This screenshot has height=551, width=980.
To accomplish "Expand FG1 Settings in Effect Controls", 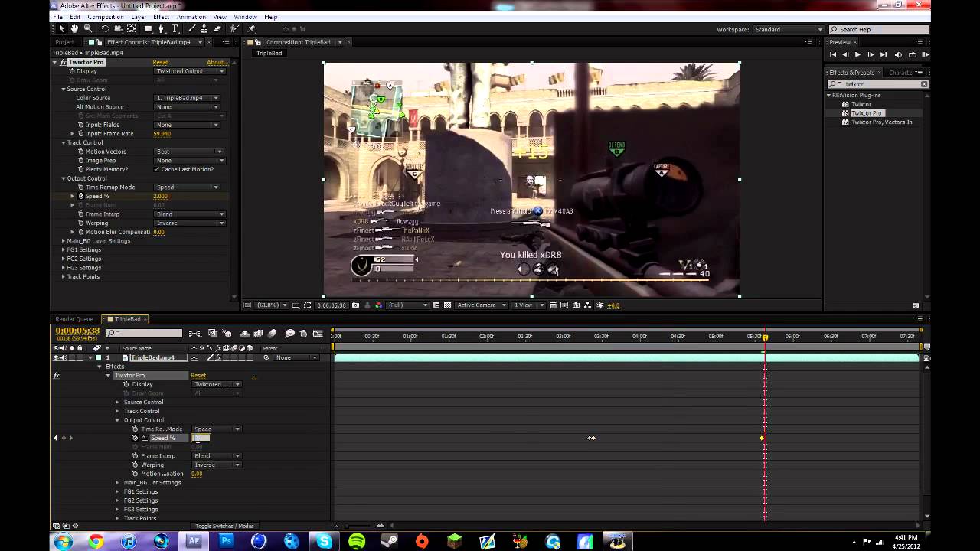I will click(64, 249).
